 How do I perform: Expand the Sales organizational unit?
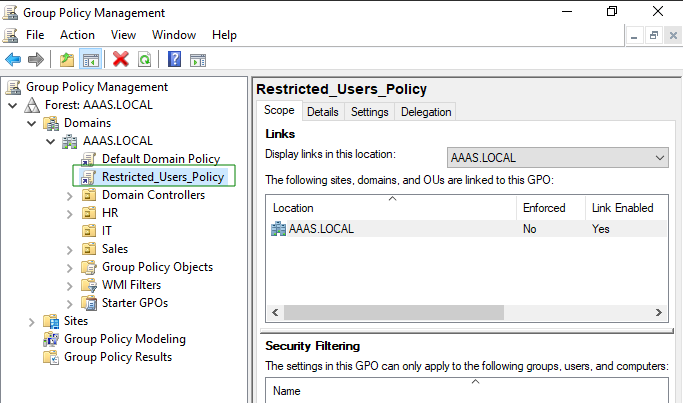pyautogui.click(x=70, y=250)
